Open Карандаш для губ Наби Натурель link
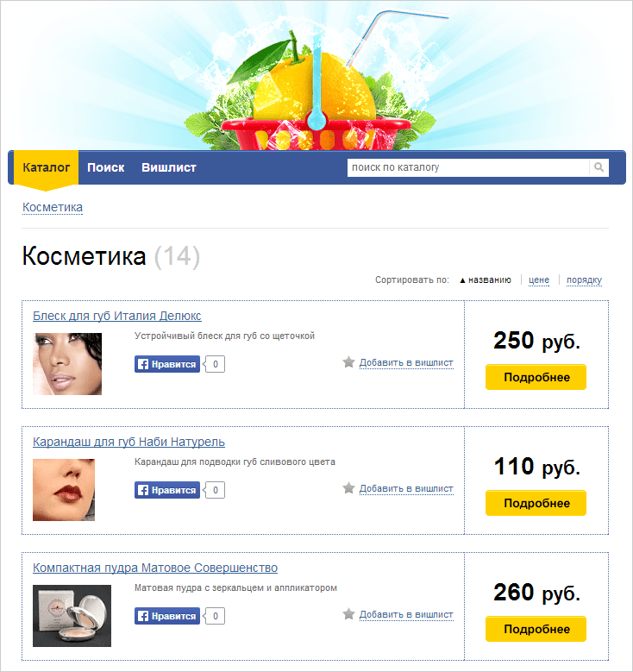Image resolution: width=633 pixels, height=672 pixels. (128, 442)
